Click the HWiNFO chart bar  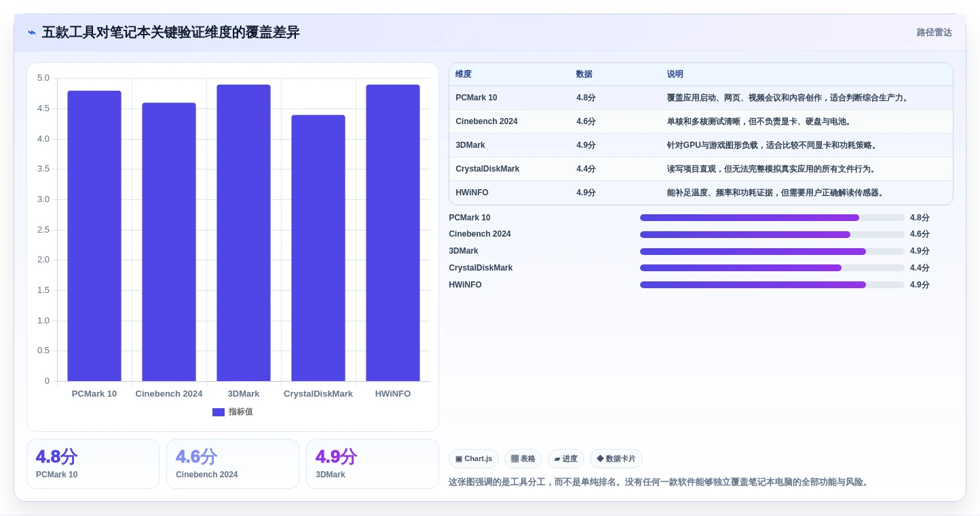393,233
